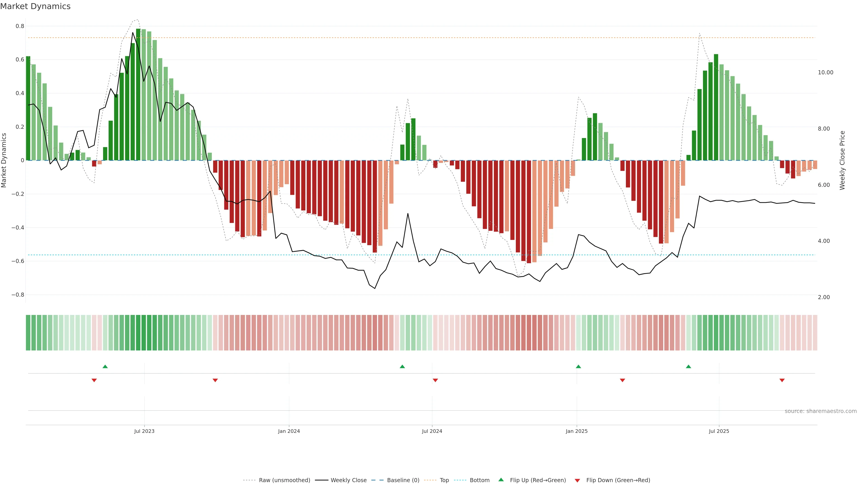Screen dimensions: 868x488
Task: Click the 'Jan 2024' x-axis label
Action: click(x=289, y=431)
